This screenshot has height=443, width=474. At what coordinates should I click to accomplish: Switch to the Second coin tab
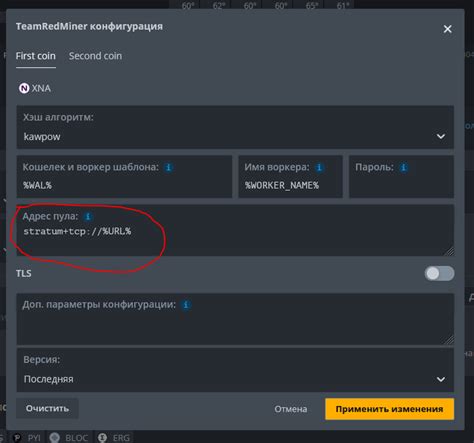(x=95, y=56)
